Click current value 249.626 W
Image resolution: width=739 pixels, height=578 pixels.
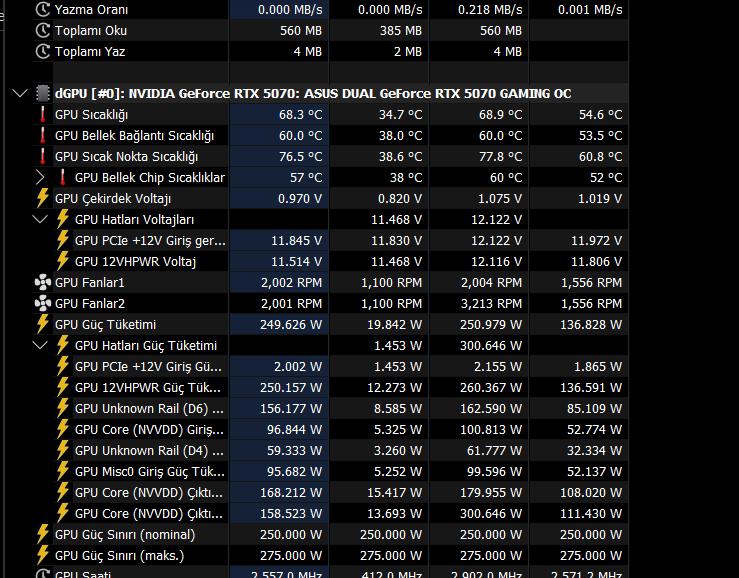click(x=291, y=324)
